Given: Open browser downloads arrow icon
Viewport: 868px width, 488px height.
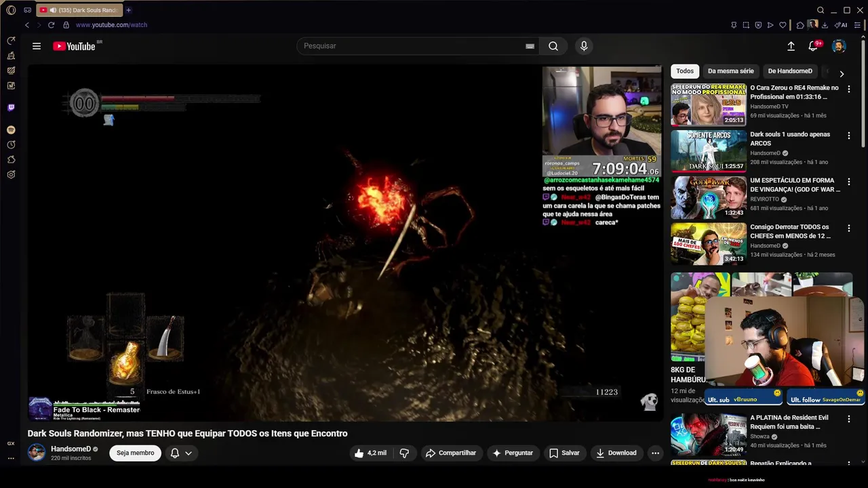Looking at the screenshot, I should [825, 25].
